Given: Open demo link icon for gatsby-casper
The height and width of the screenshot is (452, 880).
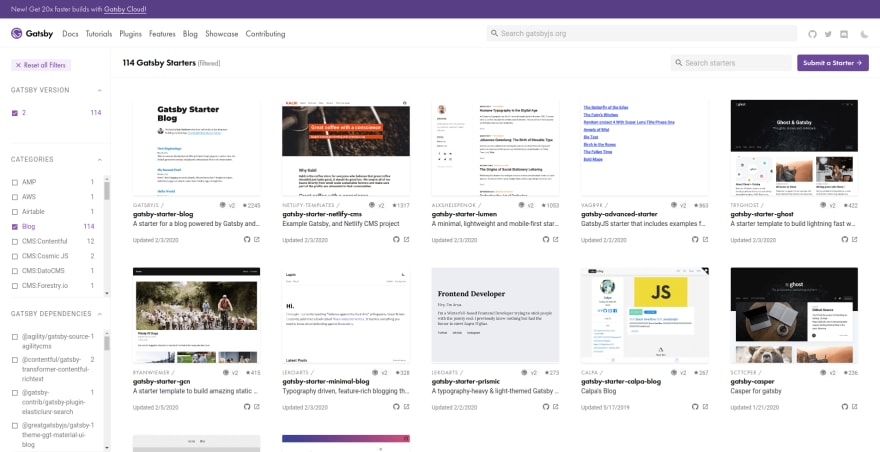Looking at the screenshot, I should (855, 407).
